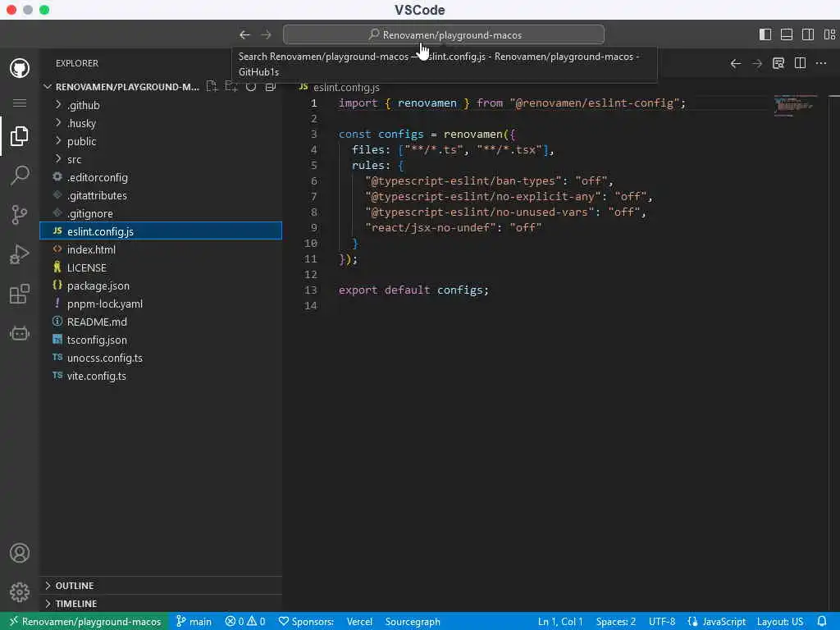Expand the TIMELINE section
The image size is (840, 630).
(161, 604)
